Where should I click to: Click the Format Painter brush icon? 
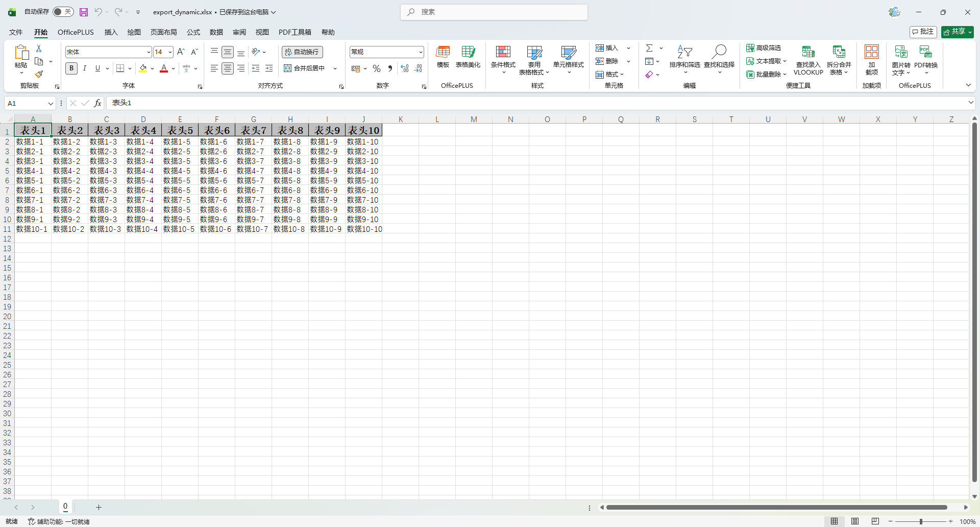(x=39, y=75)
